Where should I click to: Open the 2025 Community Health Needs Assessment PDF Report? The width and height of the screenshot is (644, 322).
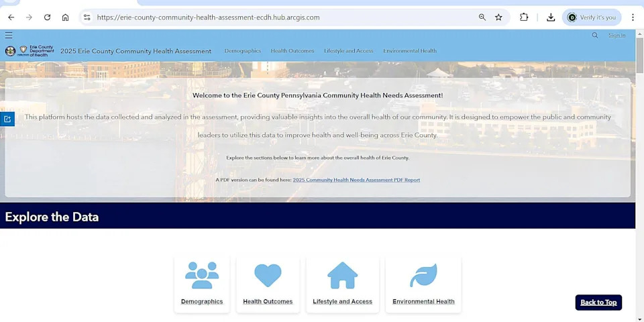(356, 180)
